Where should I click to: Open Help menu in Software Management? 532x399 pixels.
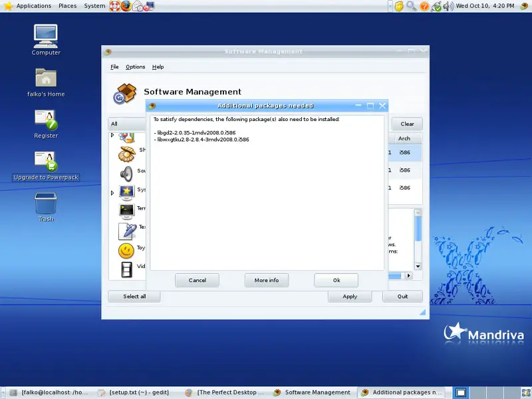click(x=158, y=67)
